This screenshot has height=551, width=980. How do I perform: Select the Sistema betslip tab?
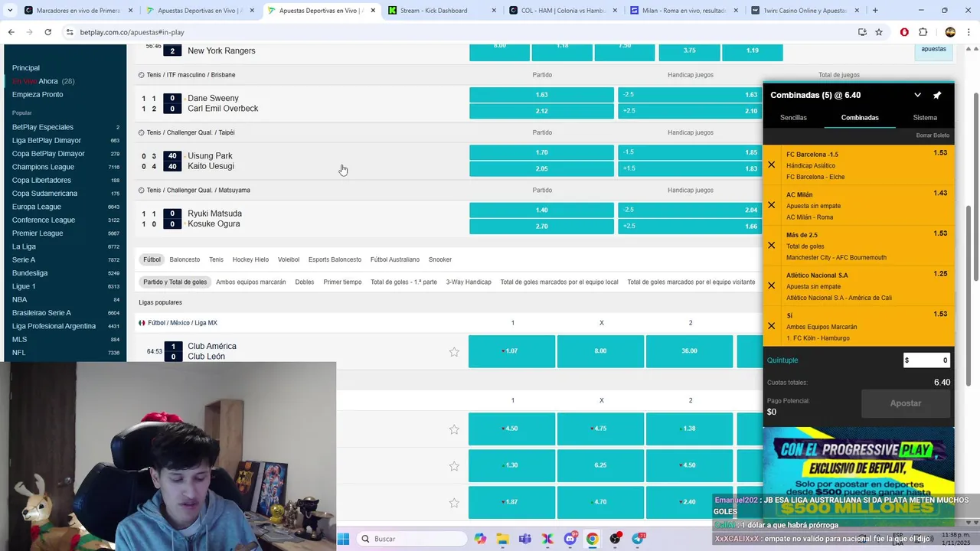pos(925,118)
